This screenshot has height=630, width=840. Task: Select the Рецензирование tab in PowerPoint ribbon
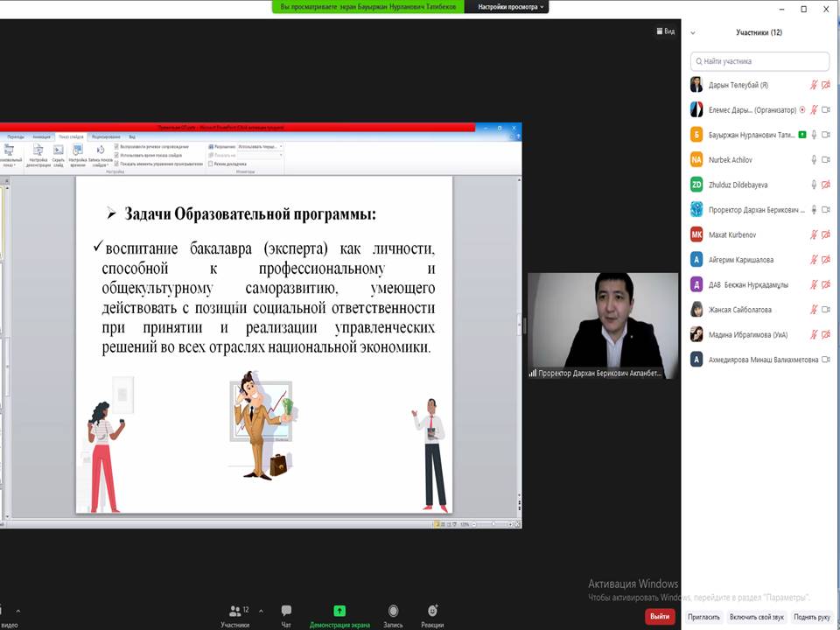[106, 137]
